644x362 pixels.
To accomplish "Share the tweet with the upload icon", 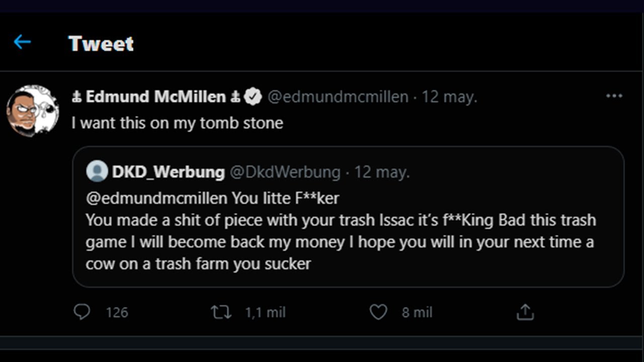I will [525, 313].
